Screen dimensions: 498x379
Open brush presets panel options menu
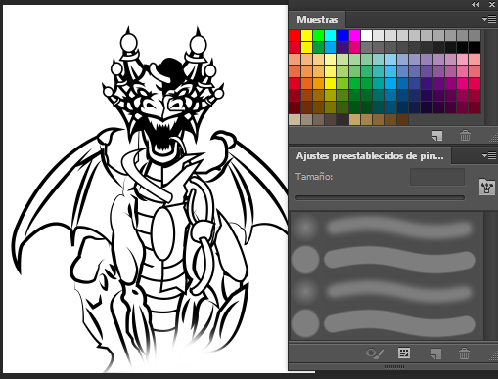pyautogui.click(x=489, y=155)
